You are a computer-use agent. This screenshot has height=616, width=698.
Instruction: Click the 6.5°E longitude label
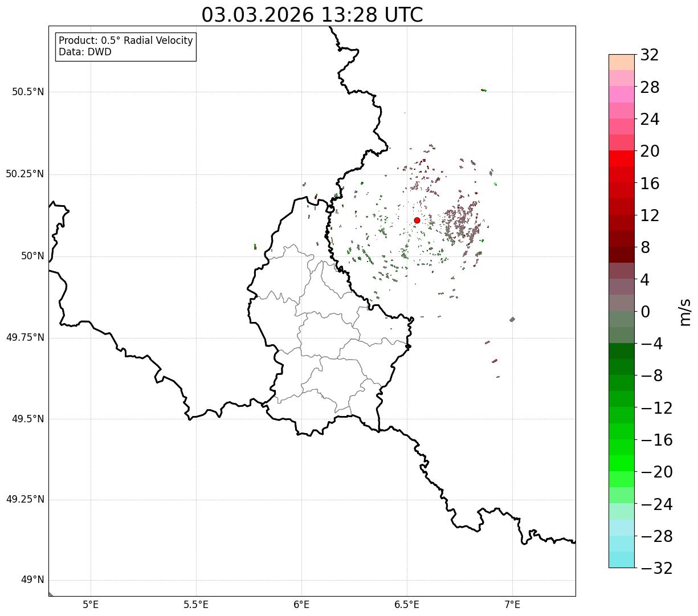(x=407, y=605)
